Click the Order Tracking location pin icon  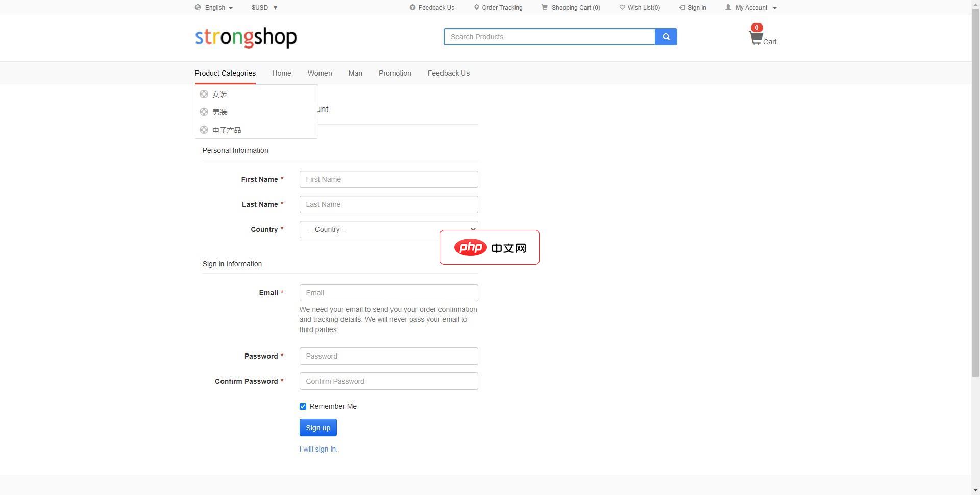[x=476, y=8]
